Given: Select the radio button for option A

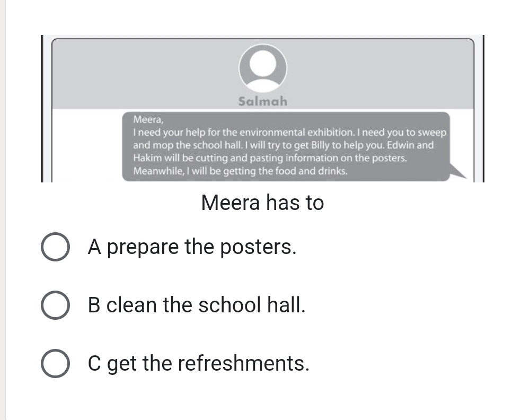Looking at the screenshot, I should tap(55, 248).
